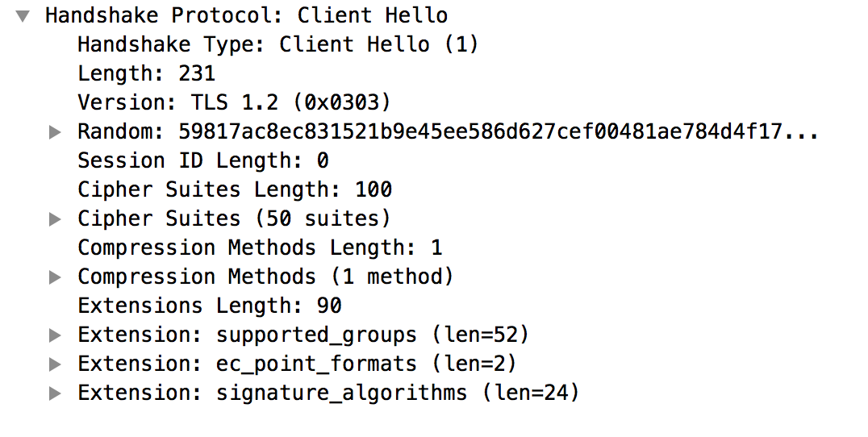Screen dimensions: 868x437
Task: Select Extension: ec_point_formats (len=2) label
Action: click(297, 364)
